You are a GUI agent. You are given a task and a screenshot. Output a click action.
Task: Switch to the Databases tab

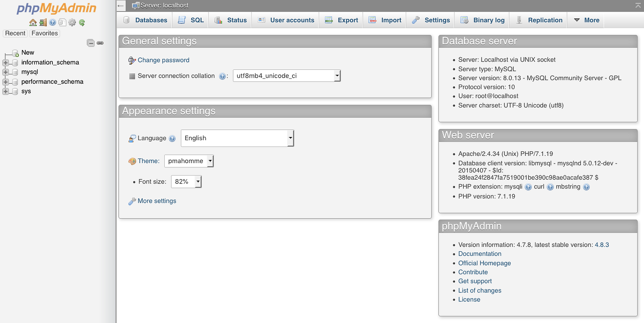coord(146,20)
